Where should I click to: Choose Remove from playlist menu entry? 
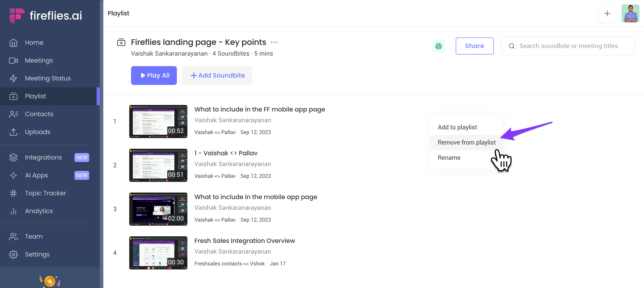[x=466, y=142]
